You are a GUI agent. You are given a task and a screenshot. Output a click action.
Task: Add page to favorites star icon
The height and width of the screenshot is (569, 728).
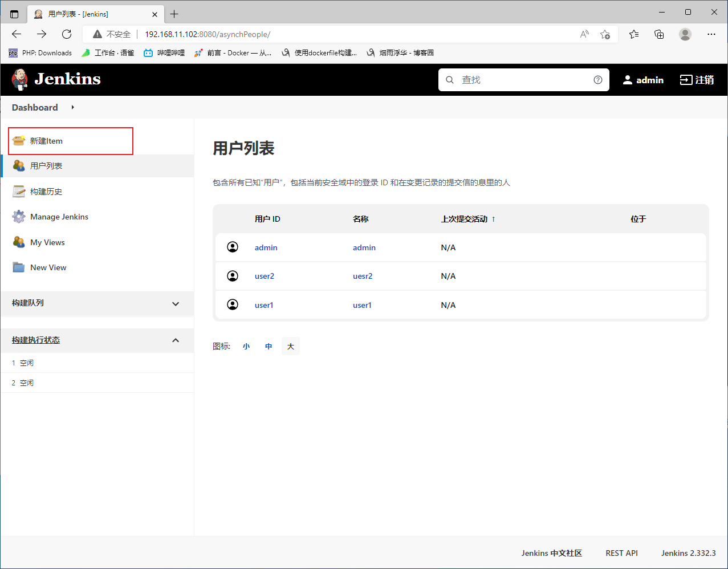click(605, 34)
